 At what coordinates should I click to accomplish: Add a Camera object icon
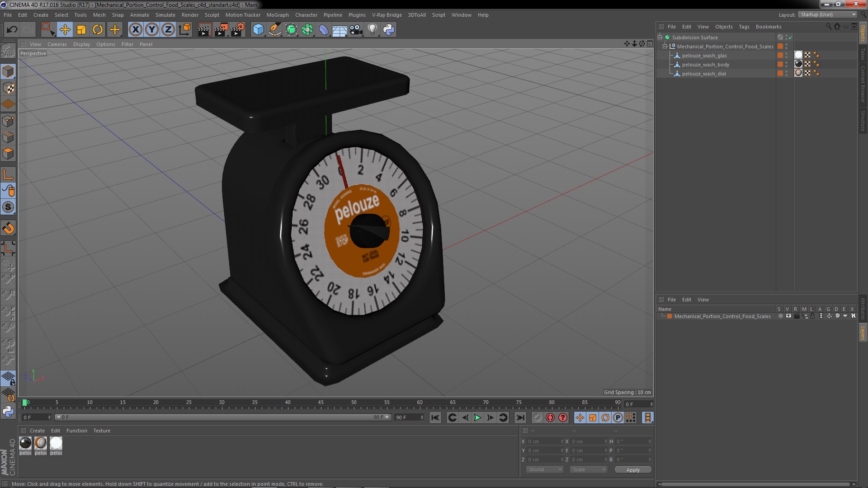coord(356,30)
